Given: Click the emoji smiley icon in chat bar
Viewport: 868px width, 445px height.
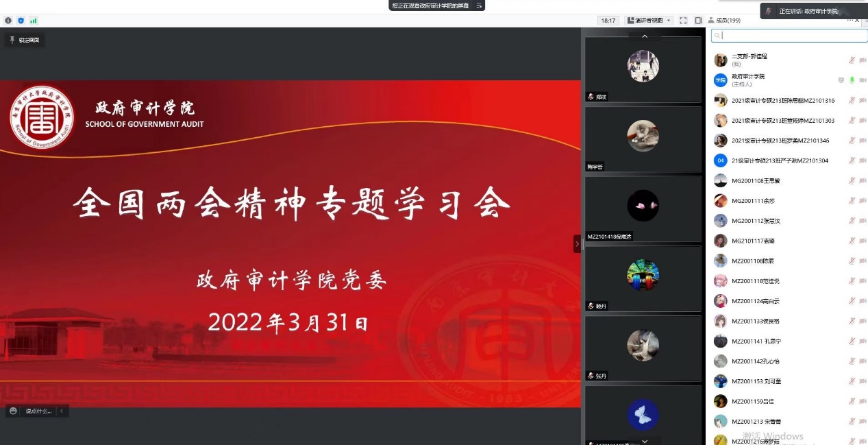Looking at the screenshot, I should 14,411.
